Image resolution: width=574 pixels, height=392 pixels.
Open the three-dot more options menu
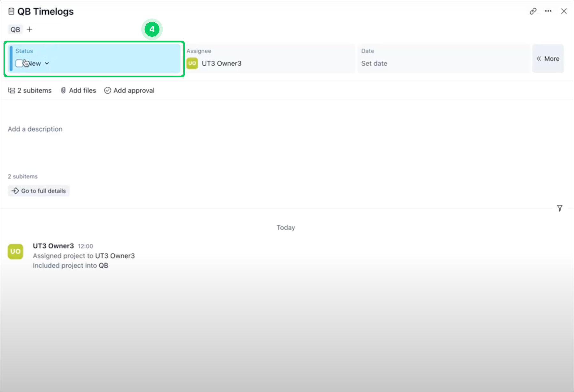(x=548, y=11)
